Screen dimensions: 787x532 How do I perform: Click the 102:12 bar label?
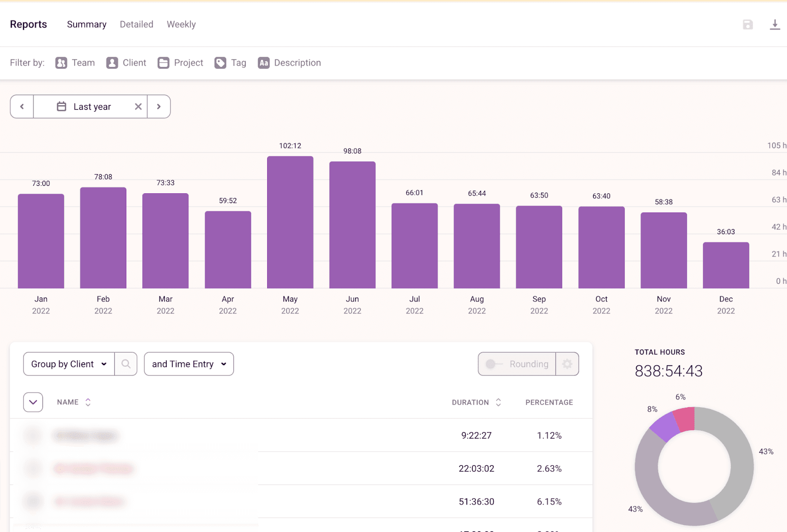(x=290, y=146)
